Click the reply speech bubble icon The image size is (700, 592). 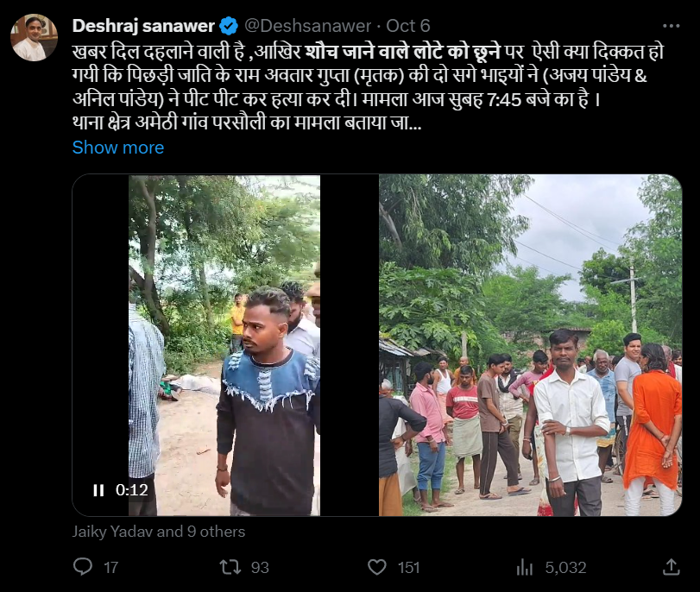click(83, 566)
